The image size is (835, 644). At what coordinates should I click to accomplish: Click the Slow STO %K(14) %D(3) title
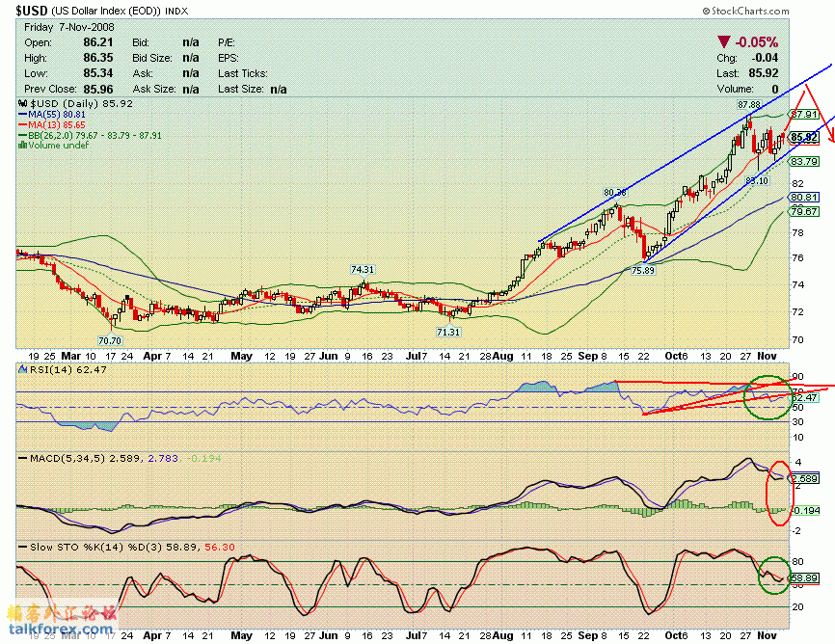(x=95, y=547)
